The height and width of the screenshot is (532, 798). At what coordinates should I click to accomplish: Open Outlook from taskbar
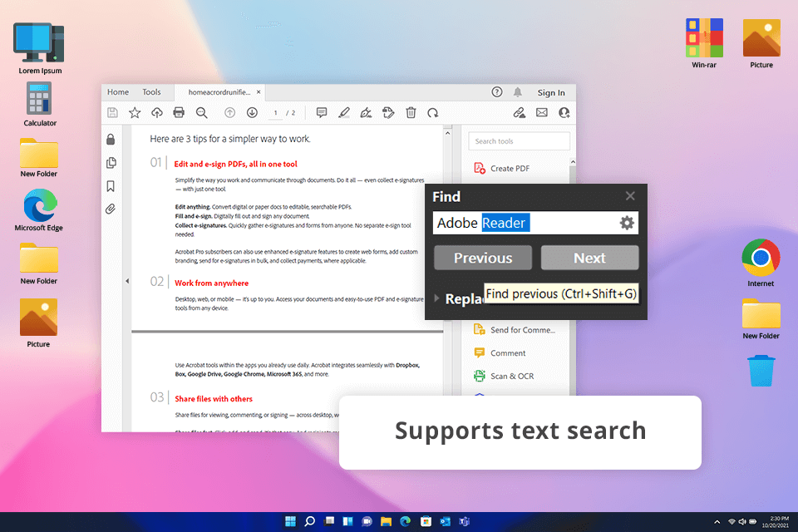pos(446,521)
